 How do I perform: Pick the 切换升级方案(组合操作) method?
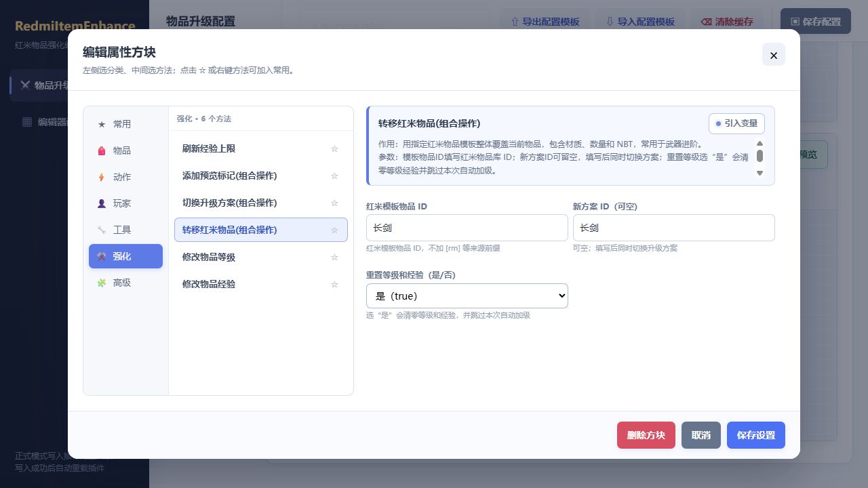[261, 203]
